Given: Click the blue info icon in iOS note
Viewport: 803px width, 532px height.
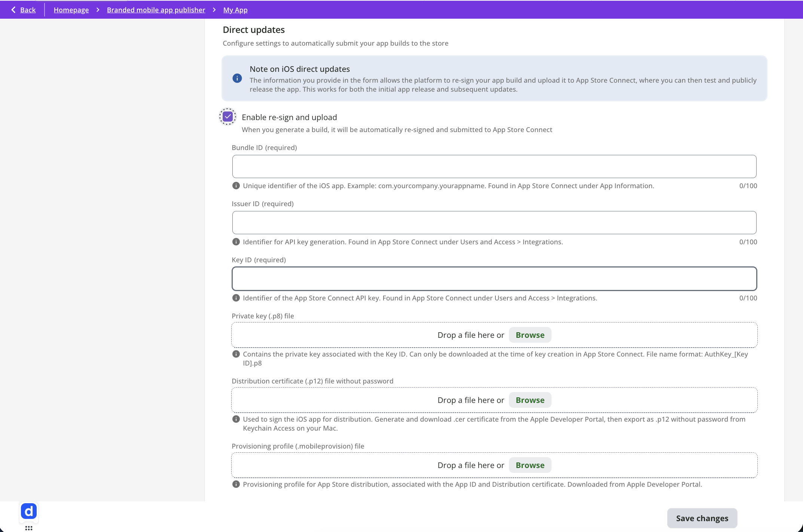Looking at the screenshot, I should [237, 78].
